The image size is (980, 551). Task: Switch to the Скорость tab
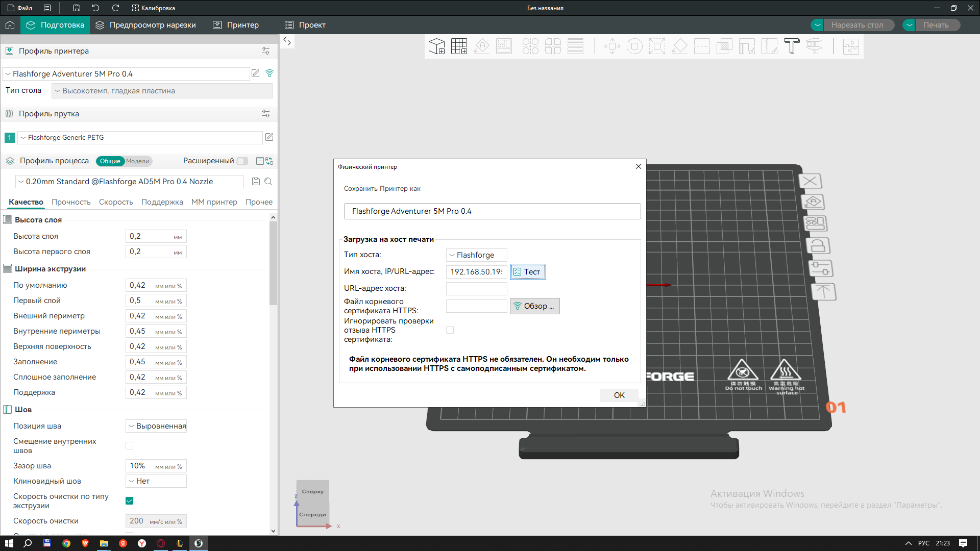click(x=116, y=202)
